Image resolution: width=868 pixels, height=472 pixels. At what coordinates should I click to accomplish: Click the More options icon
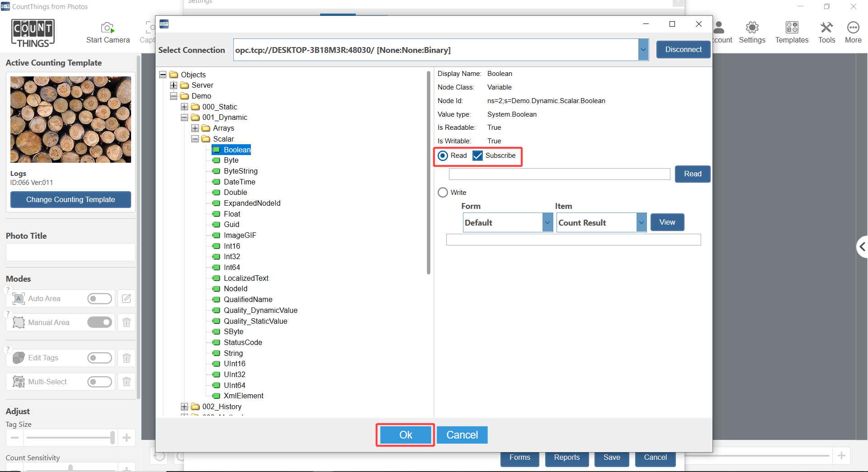tap(853, 28)
